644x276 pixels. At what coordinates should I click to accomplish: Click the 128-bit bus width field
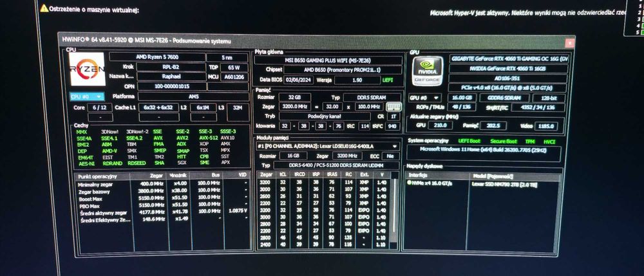pos(547,99)
